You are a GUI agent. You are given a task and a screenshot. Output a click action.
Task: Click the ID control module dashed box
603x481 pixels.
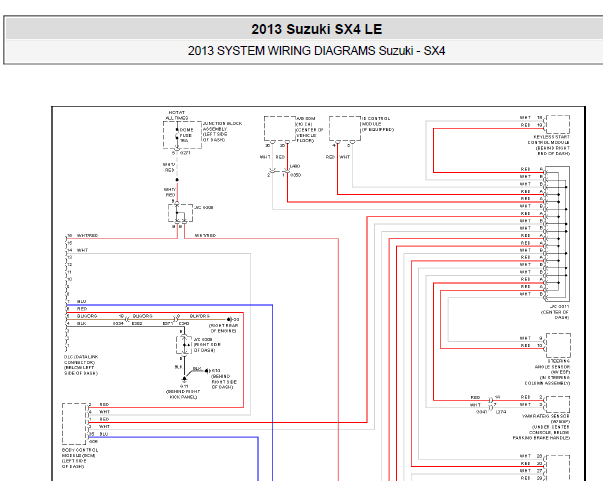coord(345,128)
